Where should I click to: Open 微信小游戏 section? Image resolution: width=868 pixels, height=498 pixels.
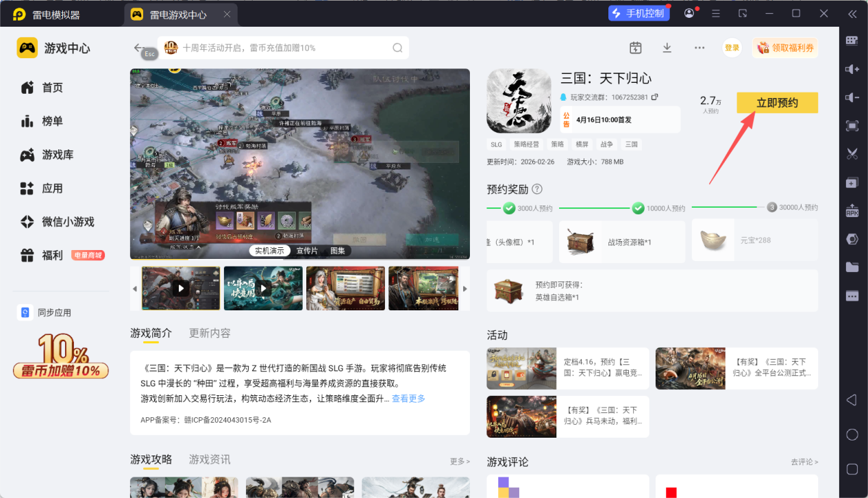(x=58, y=222)
